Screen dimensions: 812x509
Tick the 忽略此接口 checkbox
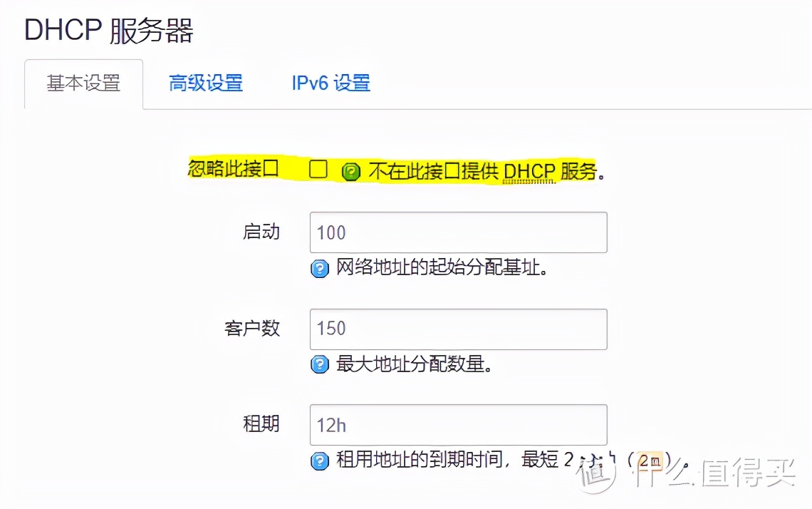[x=318, y=170]
